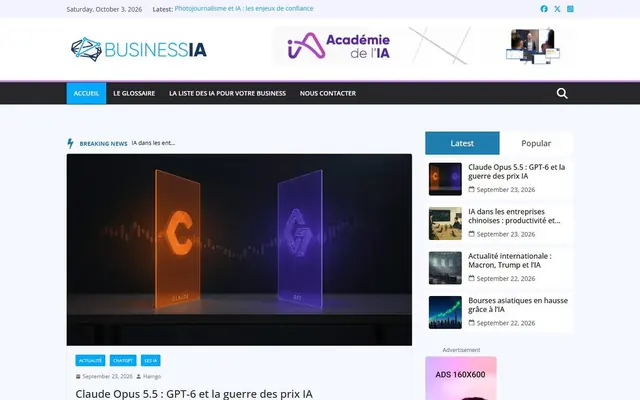Open Nous Contacter menu item

(x=328, y=93)
